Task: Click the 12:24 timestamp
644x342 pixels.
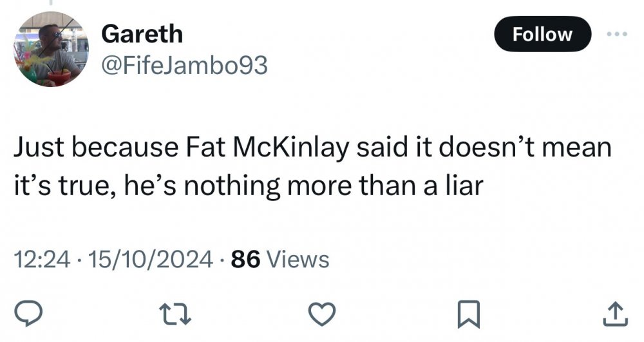Action: coord(43,260)
